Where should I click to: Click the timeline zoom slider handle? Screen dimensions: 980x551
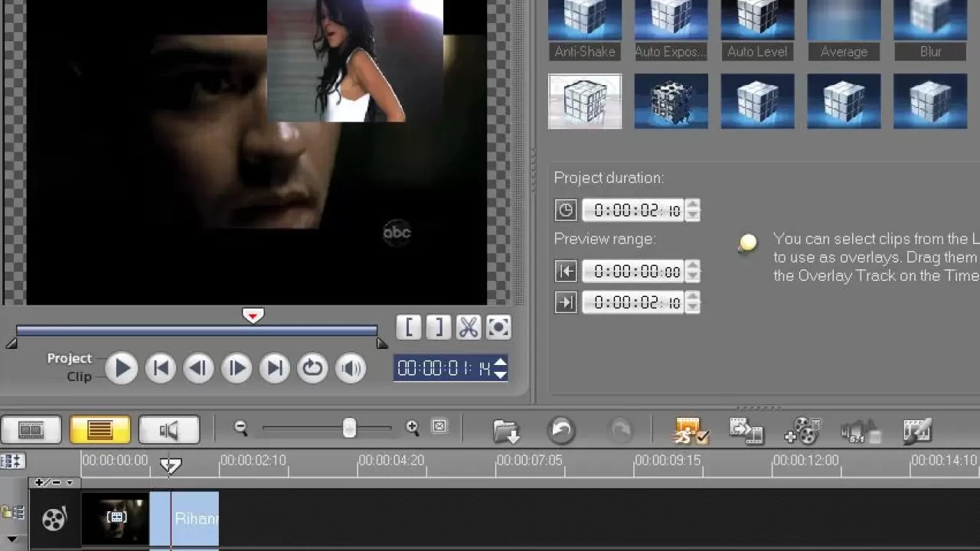(x=349, y=429)
